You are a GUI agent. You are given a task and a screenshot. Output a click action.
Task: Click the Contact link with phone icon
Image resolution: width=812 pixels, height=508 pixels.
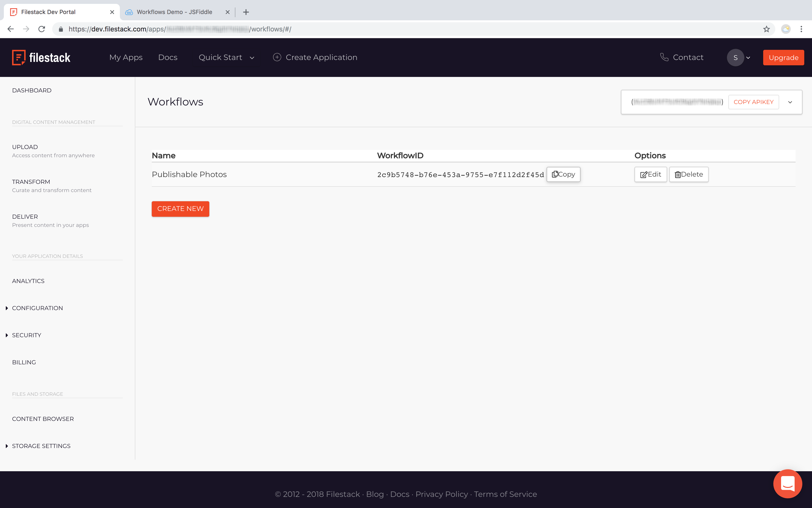pyautogui.click(x=681, y=58)
